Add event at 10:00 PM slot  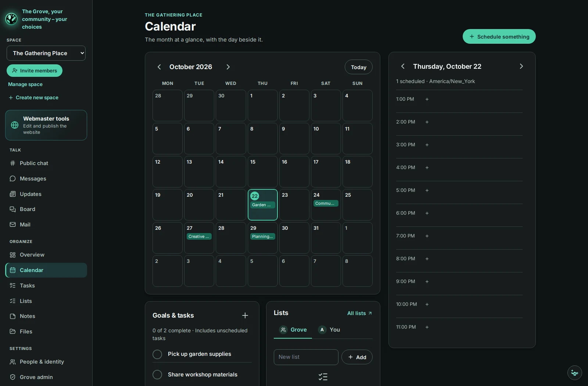click(427, 304)
